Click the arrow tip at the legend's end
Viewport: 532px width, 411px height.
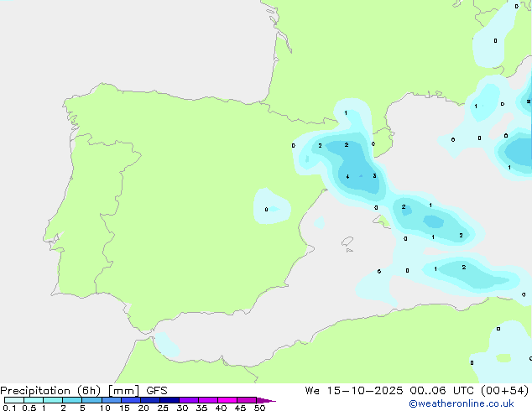coord(266,400)
